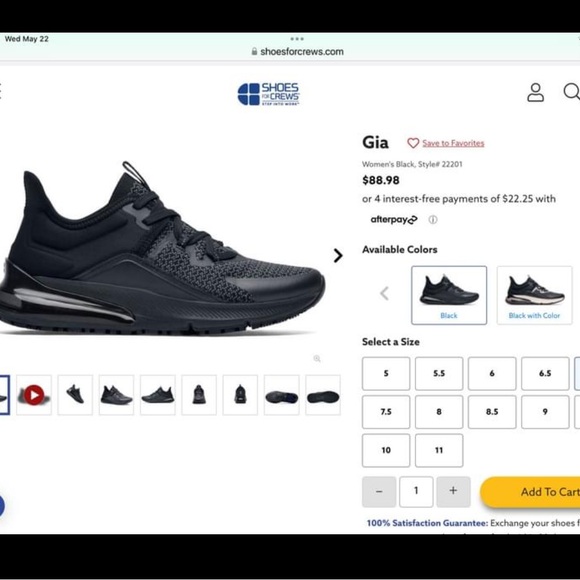The height and width of the screenshot is (580, 580).
Task: View the shoe sole thumbnail image
Action: (323, 395)
